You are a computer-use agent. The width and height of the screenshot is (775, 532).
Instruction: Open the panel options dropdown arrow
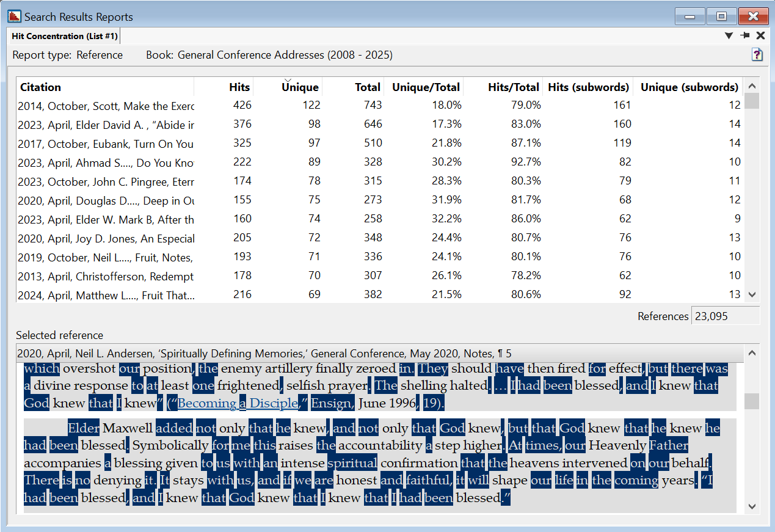pyautogui.click(x=729, y=36)
